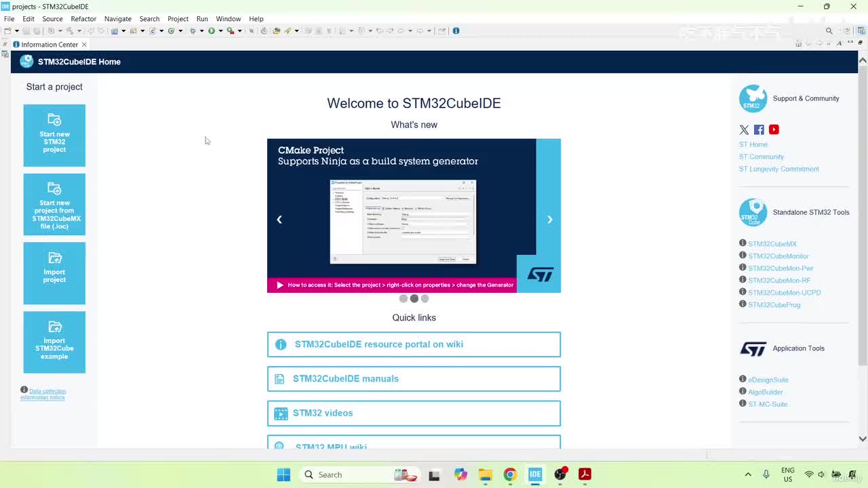The image size is (868, 488).
Task: Click the info icon beside Data collection notice
Action: 24,390
